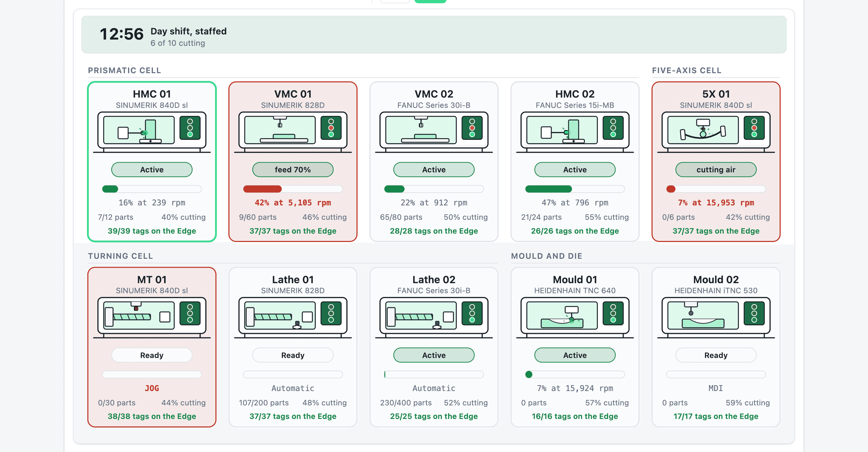Click the stack light on Mould 01
Screen dimensions: 868x452
pos(613,313)
